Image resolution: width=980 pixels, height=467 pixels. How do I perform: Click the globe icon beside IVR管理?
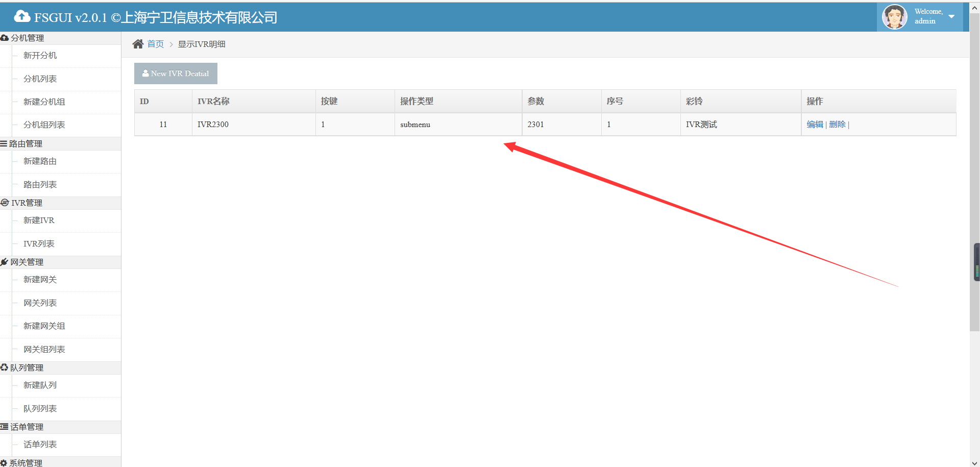click(x=5, y=203)
